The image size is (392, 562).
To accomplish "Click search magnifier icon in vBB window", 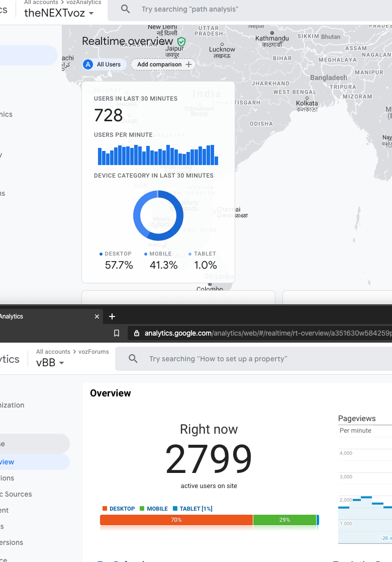I will 133,358.
